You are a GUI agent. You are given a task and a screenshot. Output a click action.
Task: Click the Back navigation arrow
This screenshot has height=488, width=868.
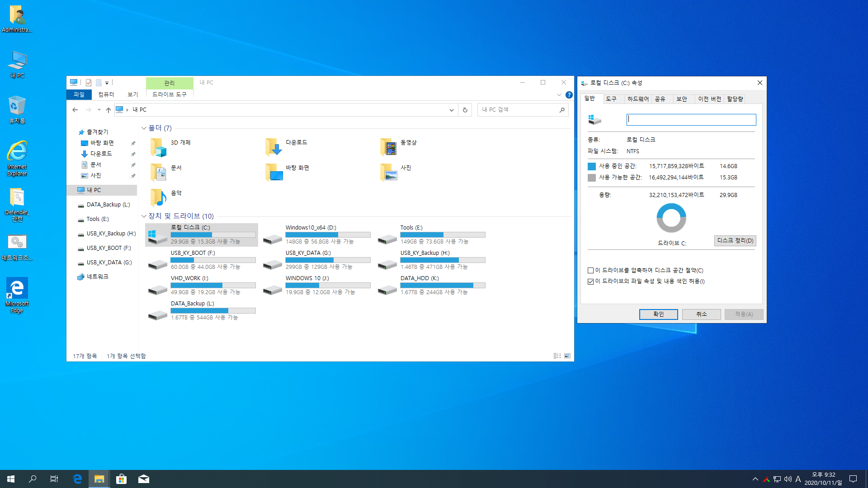(75, 110)
